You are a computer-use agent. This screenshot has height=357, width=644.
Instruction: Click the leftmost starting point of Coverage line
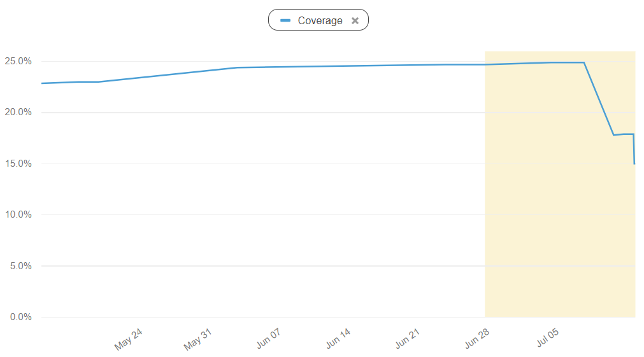point(42,83)
